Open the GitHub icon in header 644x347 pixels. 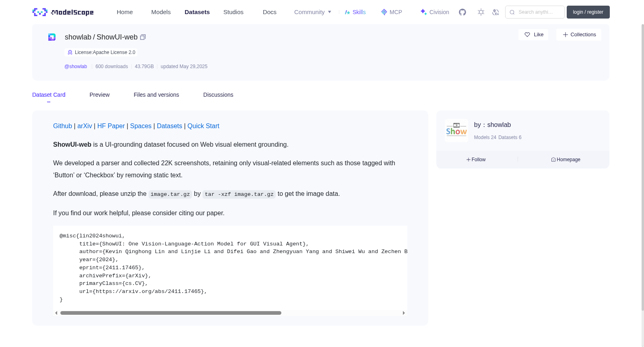[x=462, y=12]
